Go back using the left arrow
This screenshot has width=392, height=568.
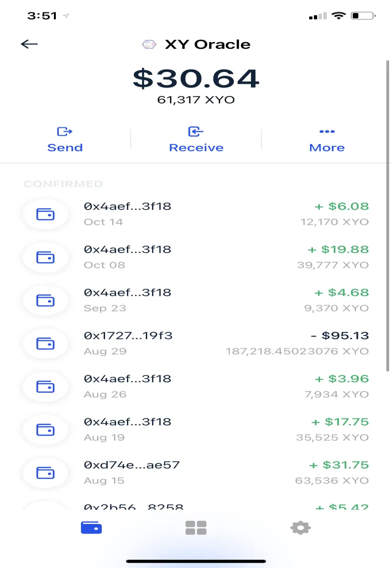[x=29, y=44]
